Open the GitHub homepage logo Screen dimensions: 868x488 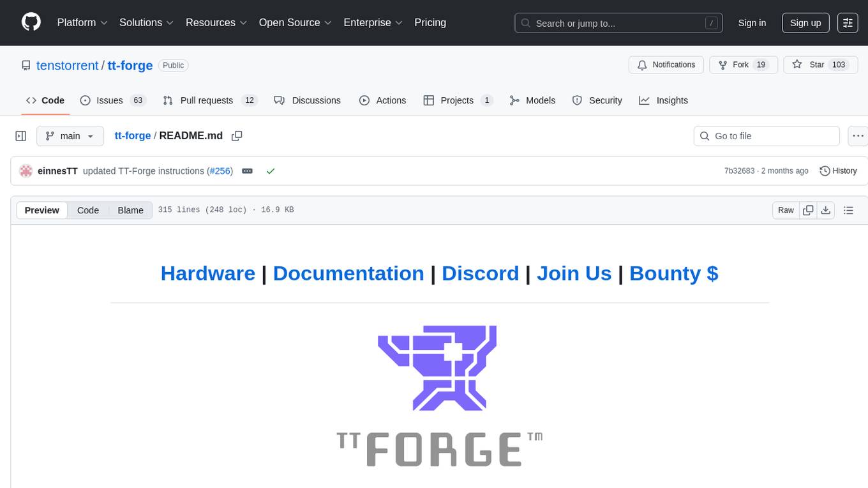tap(31, 22)
